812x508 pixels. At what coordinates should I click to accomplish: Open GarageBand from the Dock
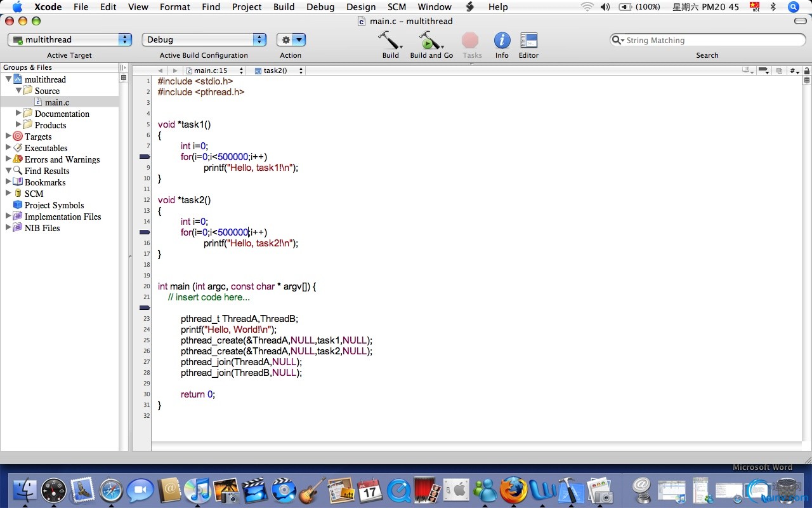(x=312, y=490)
